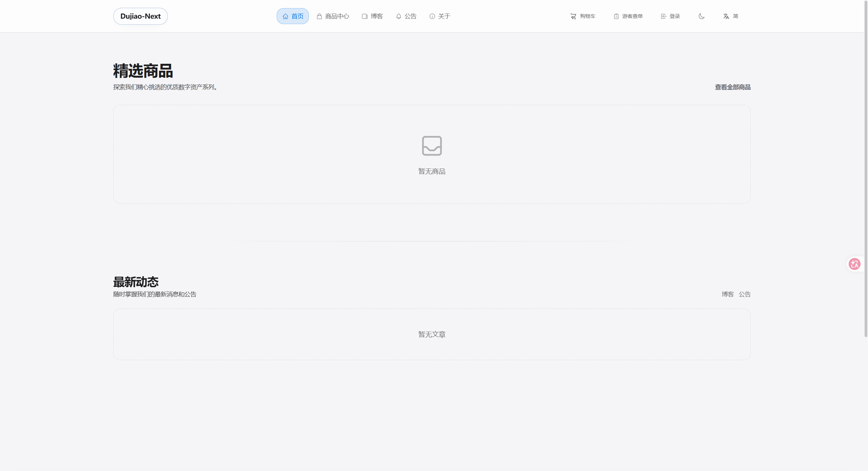Viewport: 868px width, 471px height.
Task: Click the Dujiao-Next logo button
Action: [x=140, y=16]
